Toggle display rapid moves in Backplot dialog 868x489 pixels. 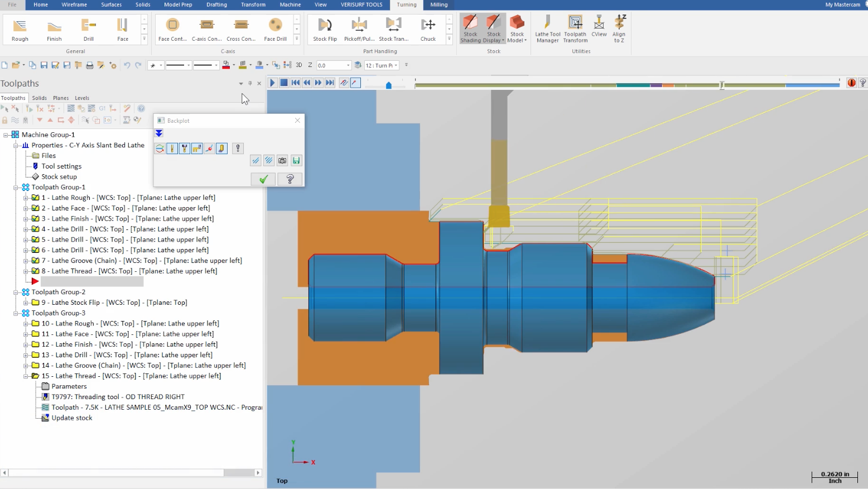pyautogui.click(x=197, y=148)
